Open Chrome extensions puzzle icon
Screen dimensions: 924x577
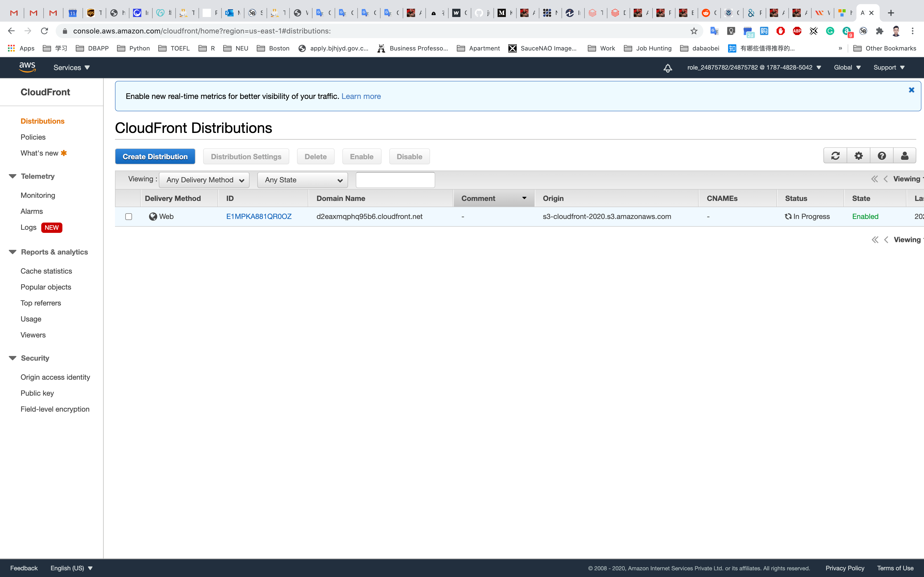pos(880,31)
